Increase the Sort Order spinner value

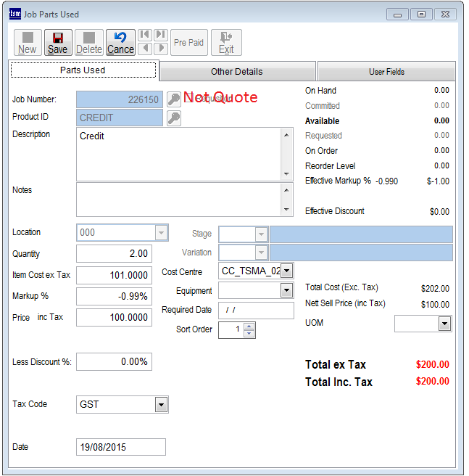pyautogui.click(x=249, y=326)
